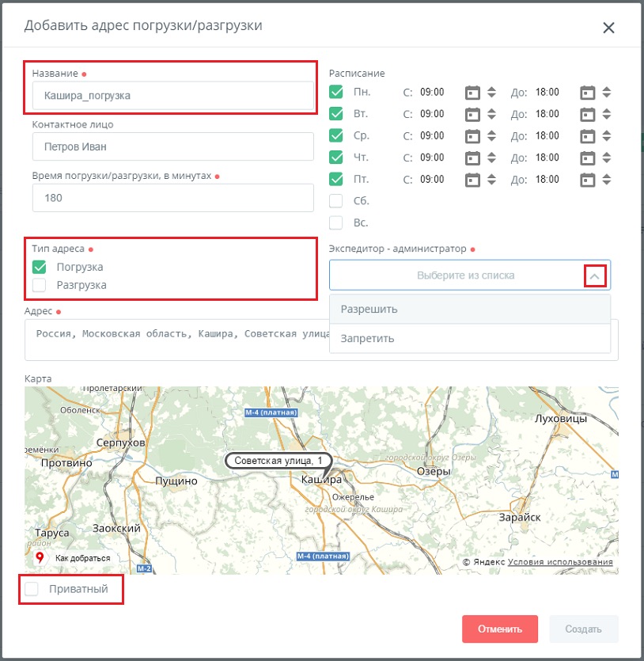The height and width of the screenshot is (661, 644).
Task: Open calendar icon for Thursday end time
Action: [x=587, y=158]
